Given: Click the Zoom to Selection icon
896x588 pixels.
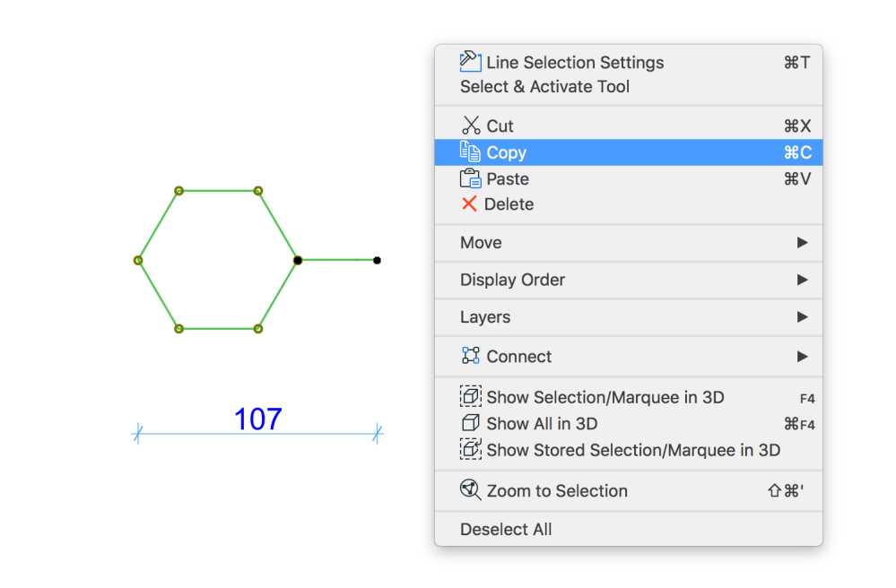Looking at the screenshot, I should point(471,489).
